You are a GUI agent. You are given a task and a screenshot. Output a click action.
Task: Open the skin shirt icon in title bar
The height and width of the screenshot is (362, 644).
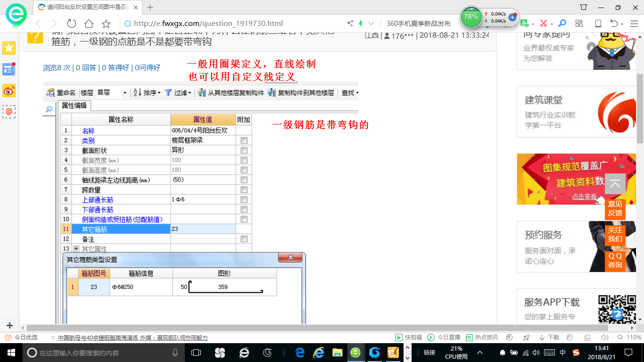(x=584, y=7)
